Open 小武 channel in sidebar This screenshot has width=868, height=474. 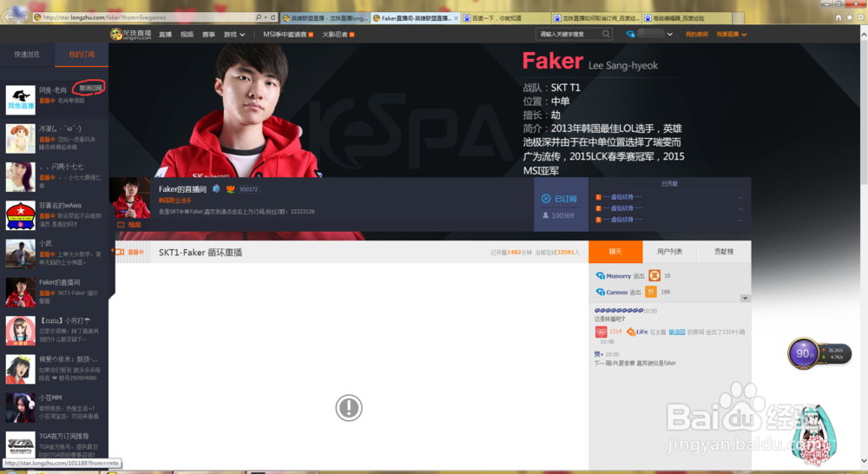coord(54,253)
